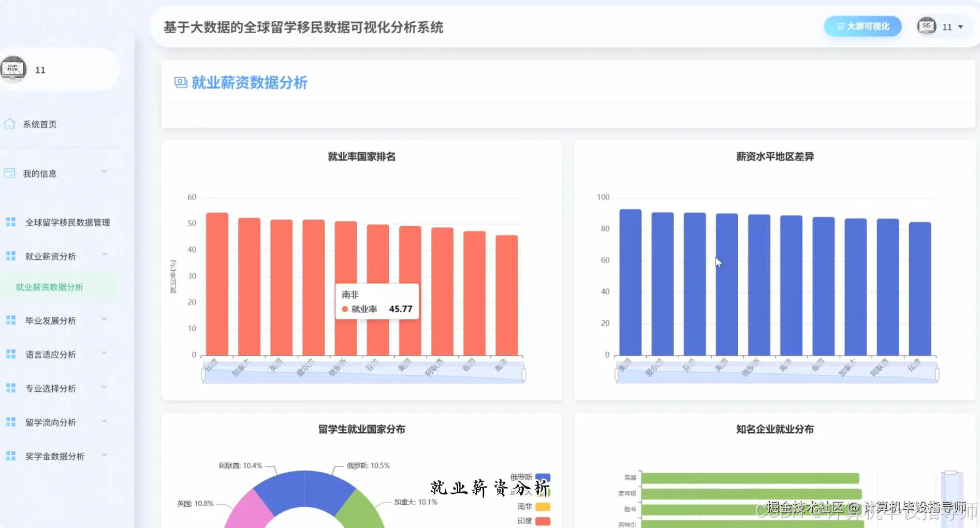Click the 我的信息 panel icon
980x528 pixels.
[x=9, y=172]
